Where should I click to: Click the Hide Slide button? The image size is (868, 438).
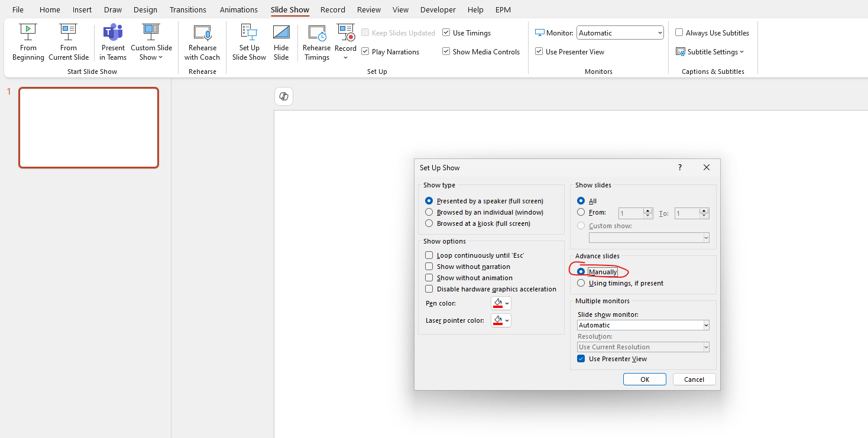point(281,43)
